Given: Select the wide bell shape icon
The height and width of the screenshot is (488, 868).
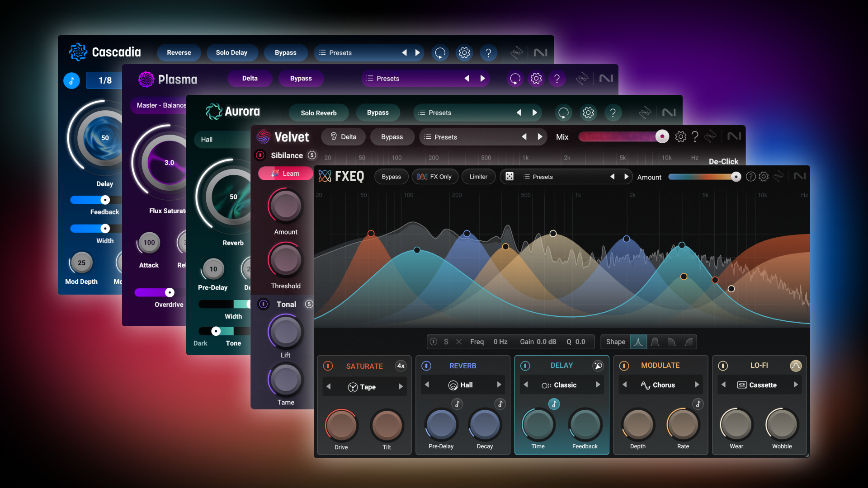Looking at the screenshot, I should pyautogui.click(x=655, y=342).
